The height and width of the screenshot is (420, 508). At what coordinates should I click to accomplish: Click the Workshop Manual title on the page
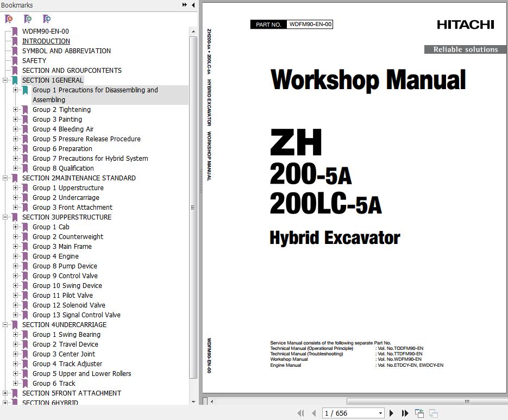(368, 80)
